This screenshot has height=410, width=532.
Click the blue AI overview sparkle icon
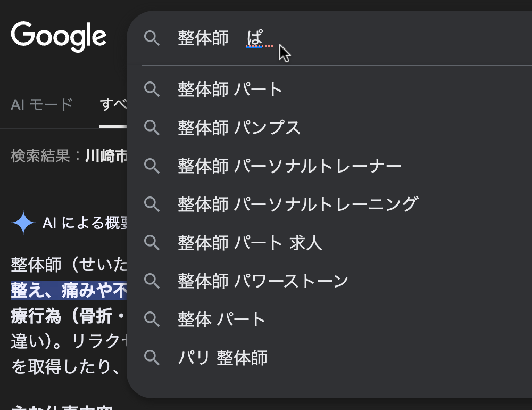[x=23, y=223]
